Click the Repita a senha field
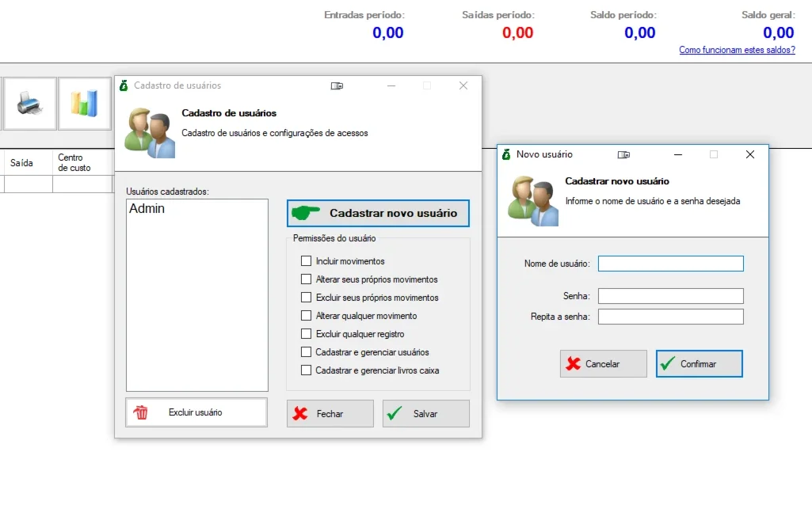This screenshot has height=505, width=812. [x=671, y=317]
